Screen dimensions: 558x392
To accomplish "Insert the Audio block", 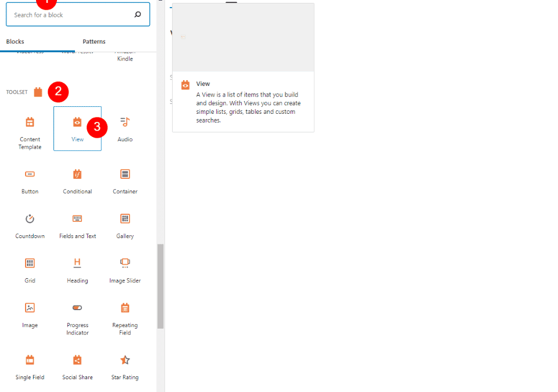I will click(125, 129).
